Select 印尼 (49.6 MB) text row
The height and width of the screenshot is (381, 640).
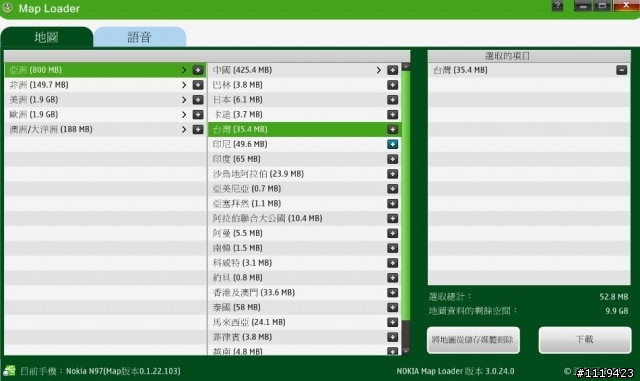(x=240, y=144)
